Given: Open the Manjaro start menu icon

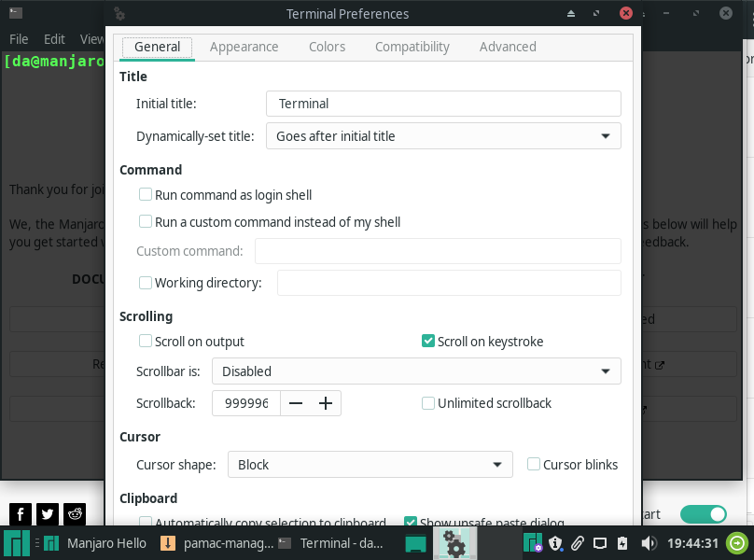Looking at the screenshot, I should coord(15,543).
